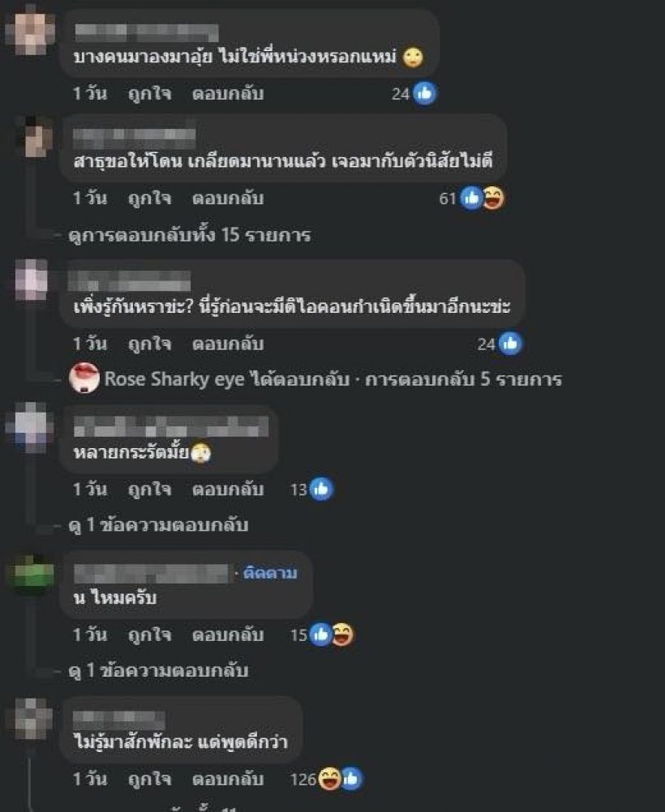Expand ดู 1 ข้อความตอบกลับ under ไหมครับ comment

(x=158, y=671)
